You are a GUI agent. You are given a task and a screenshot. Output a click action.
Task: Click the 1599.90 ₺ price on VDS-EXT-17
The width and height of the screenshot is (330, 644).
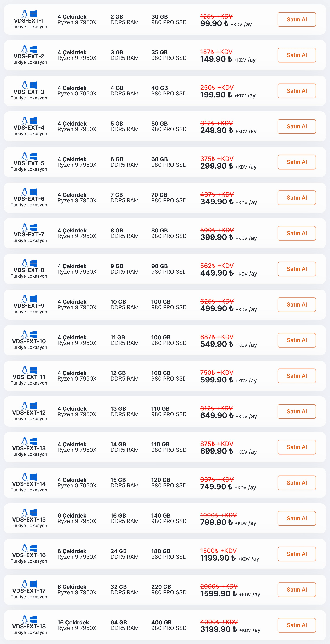point(219,593)
